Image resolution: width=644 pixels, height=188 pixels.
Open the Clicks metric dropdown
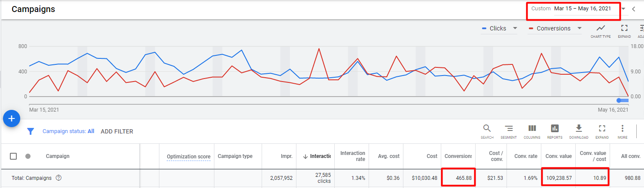tap(500, 28)
